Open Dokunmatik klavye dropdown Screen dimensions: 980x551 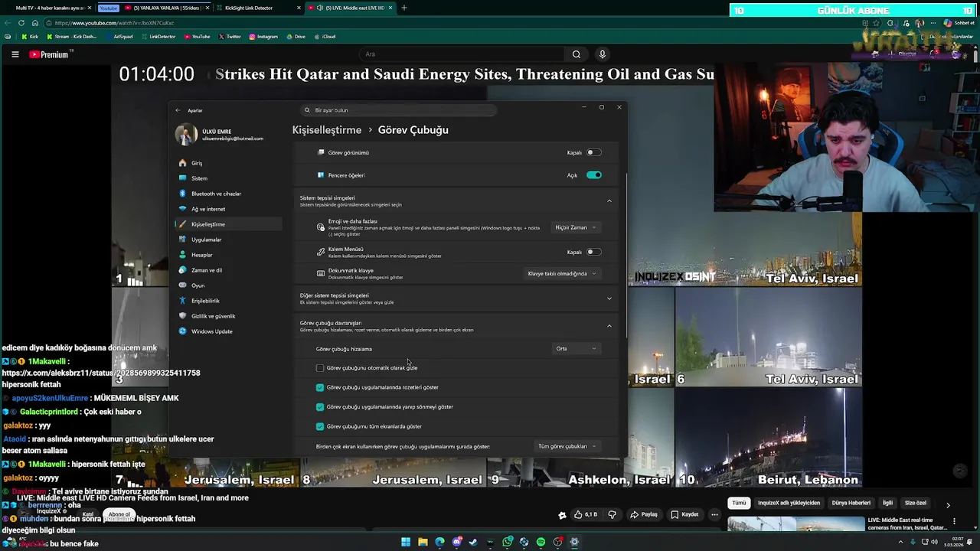pyautogui.click(x=562, y=273)
